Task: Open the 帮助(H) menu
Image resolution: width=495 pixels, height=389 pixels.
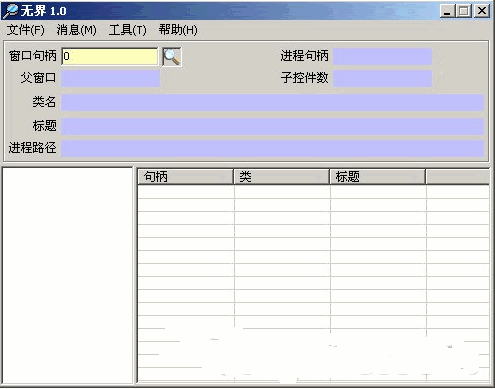Action: [x=178, y=30]
